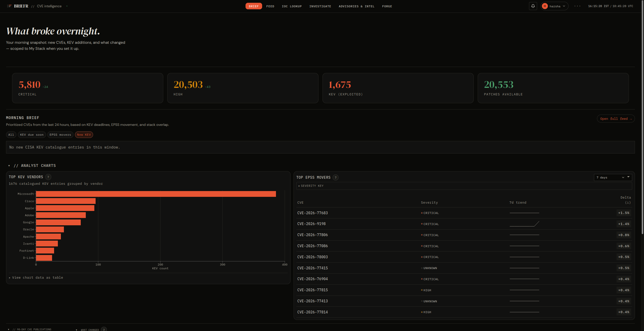Viewport: 644px width, 331px height.
Task: Click the Delta column header
Action: (625, 200)
